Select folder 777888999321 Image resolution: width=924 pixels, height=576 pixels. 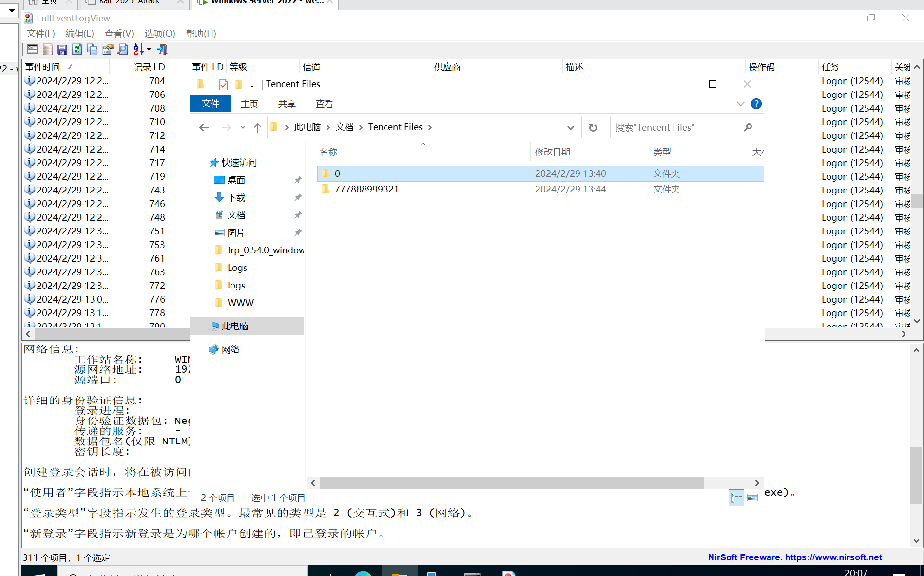point(540,189)
